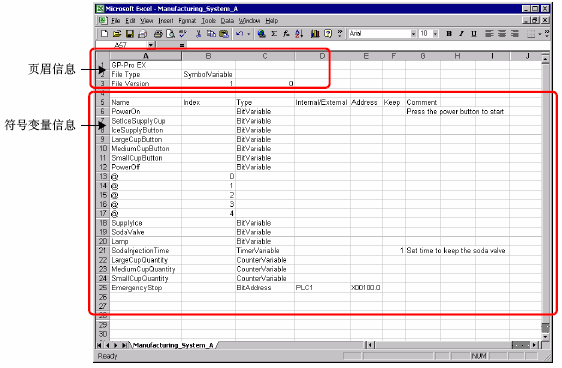Screen dimensions: 562x368
Task: Open Print Preview from the toolbar
Action: point(171,34)
